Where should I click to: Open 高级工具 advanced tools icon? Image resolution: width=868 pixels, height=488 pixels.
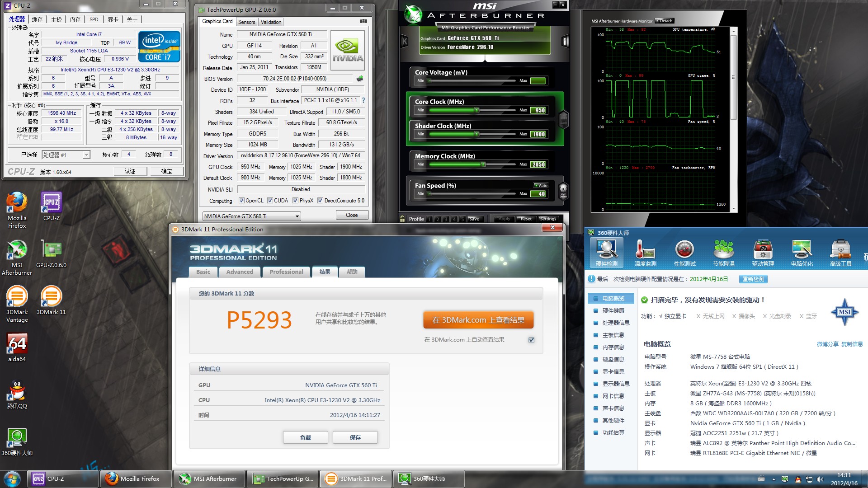click(840, 253)
